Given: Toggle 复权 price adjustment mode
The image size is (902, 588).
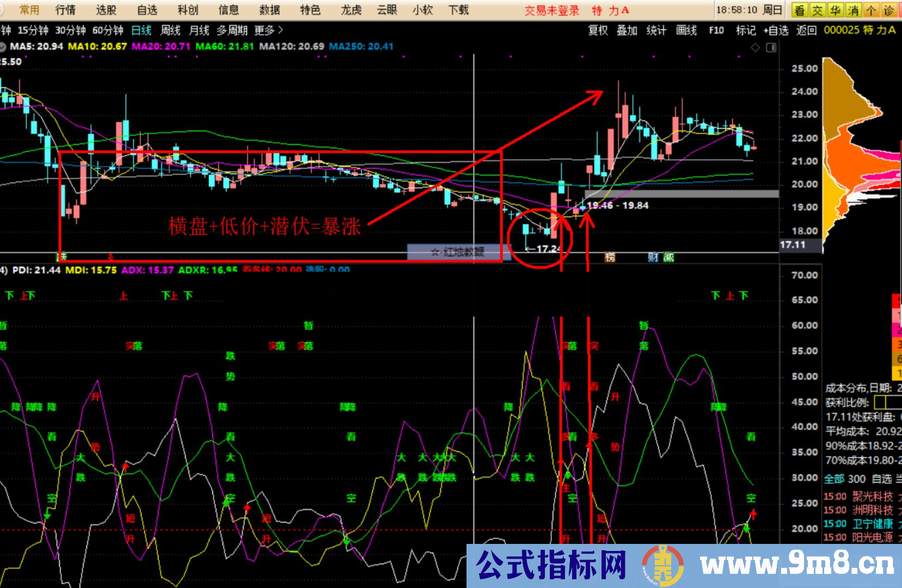Looking at the screenshot, I should 597,31.
